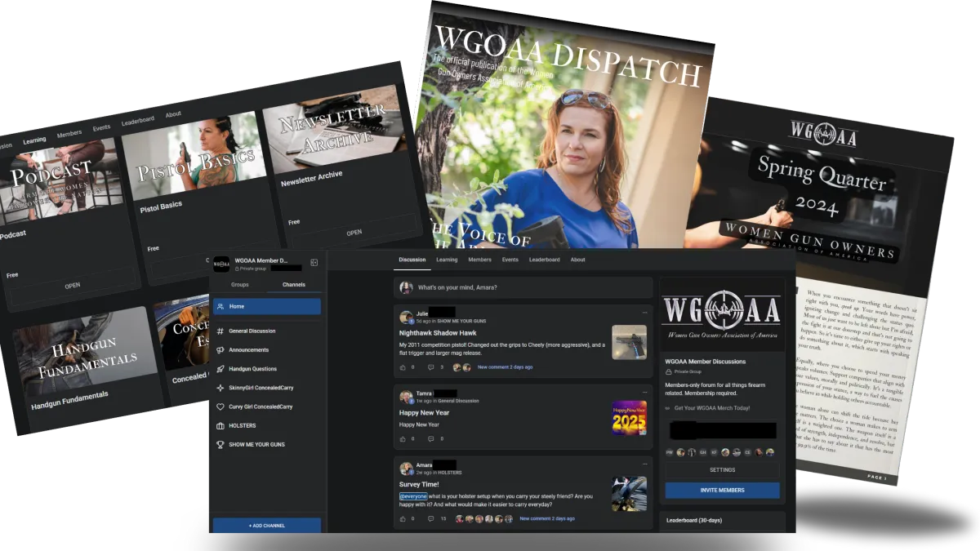980x551 pixels.
Task: Open the Events tab in the front window
Action: pos(510,260)
